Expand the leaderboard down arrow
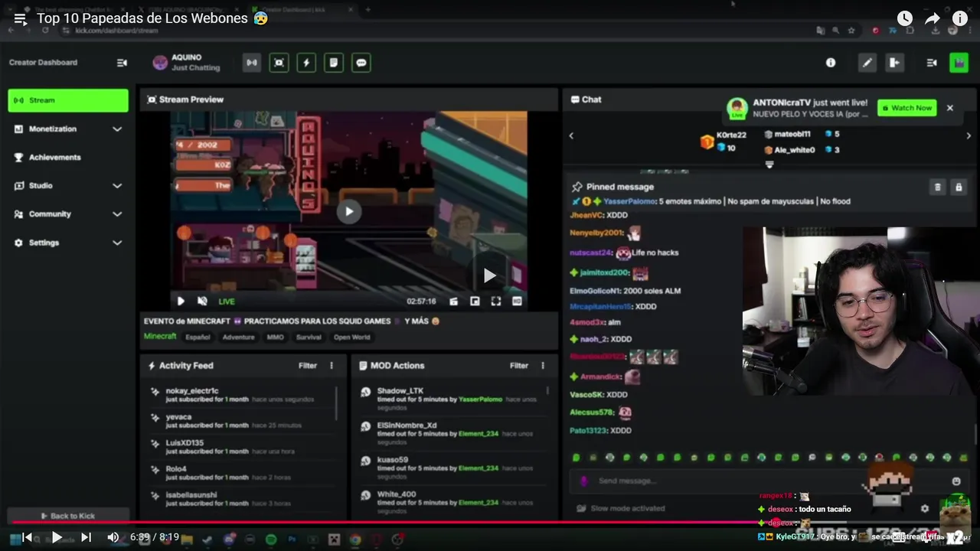This screenshot has height=551, width=980. 769,165
